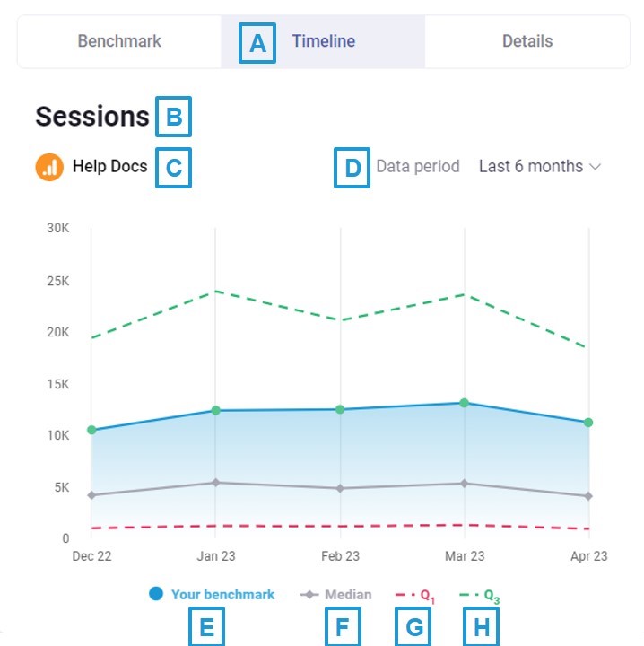
Task: Expand the data period chevron arrow
Action: pyautogui.click(x=596, y=167)
